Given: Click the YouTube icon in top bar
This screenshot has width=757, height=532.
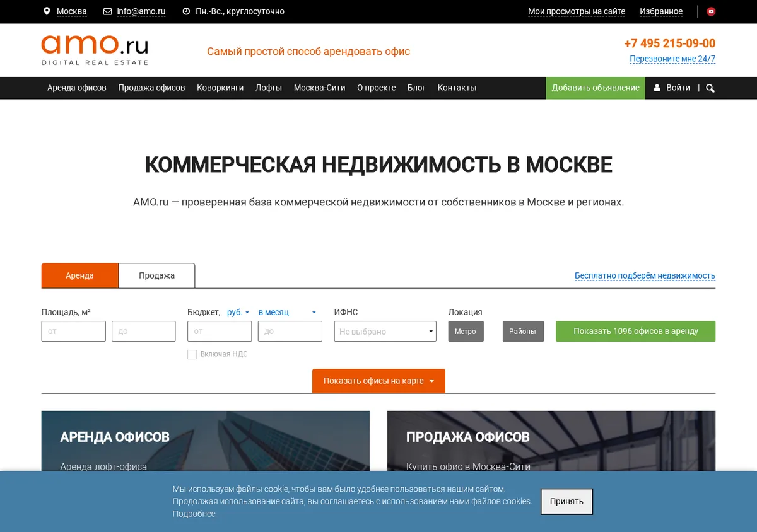Looking at the screenshot, I should click(711, 11).
